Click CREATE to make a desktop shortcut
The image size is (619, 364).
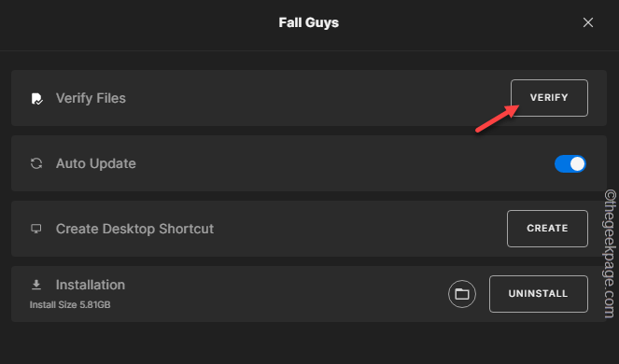[x=547, y=229]
